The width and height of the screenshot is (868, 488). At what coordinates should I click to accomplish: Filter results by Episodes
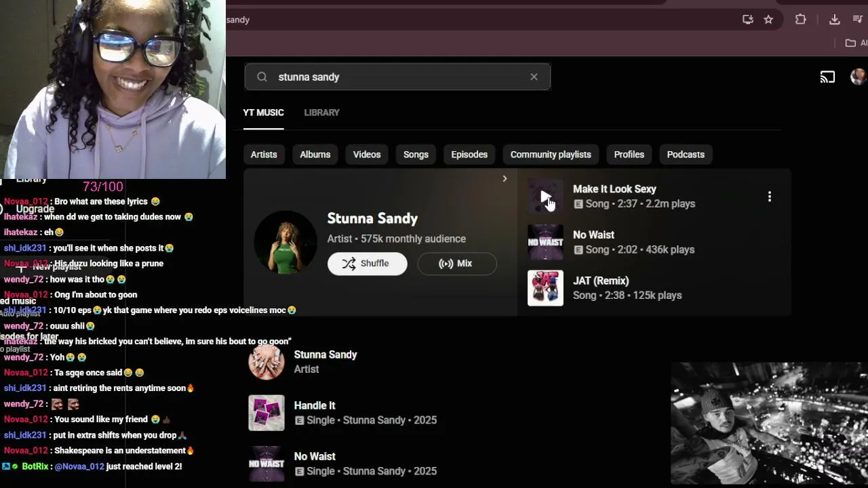click(x=469, y=155)
